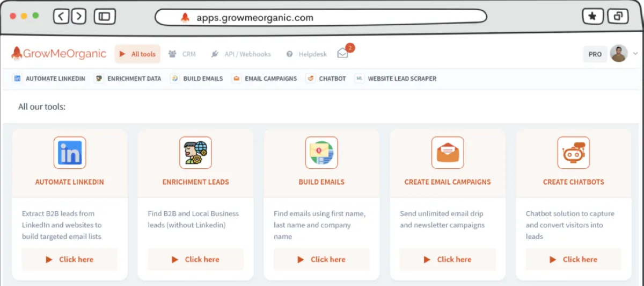Click the rocket favicon in address bar
The height and width of the screenshot is (286, 644).
coord(185,17)
